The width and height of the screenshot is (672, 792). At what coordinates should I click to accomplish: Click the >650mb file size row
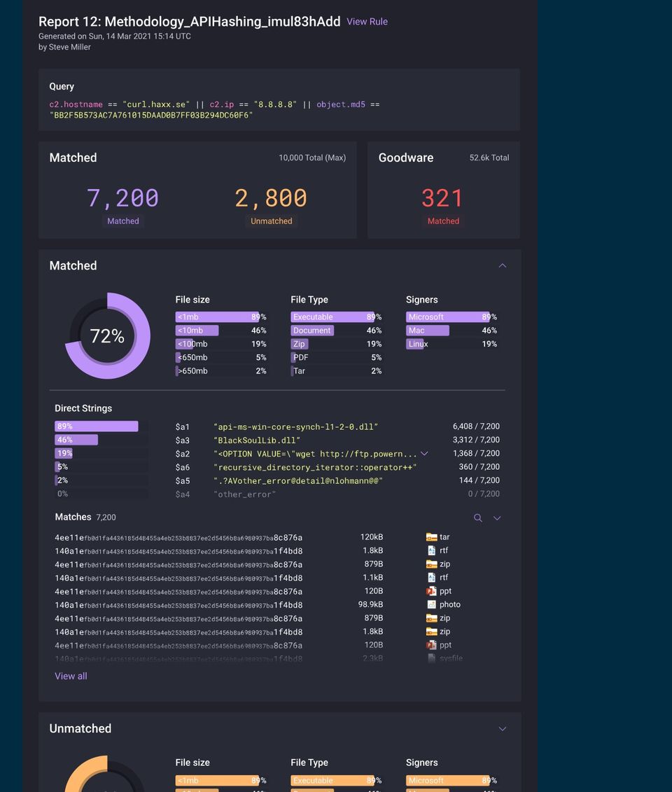pyautogui.click(x=220, y=370)
